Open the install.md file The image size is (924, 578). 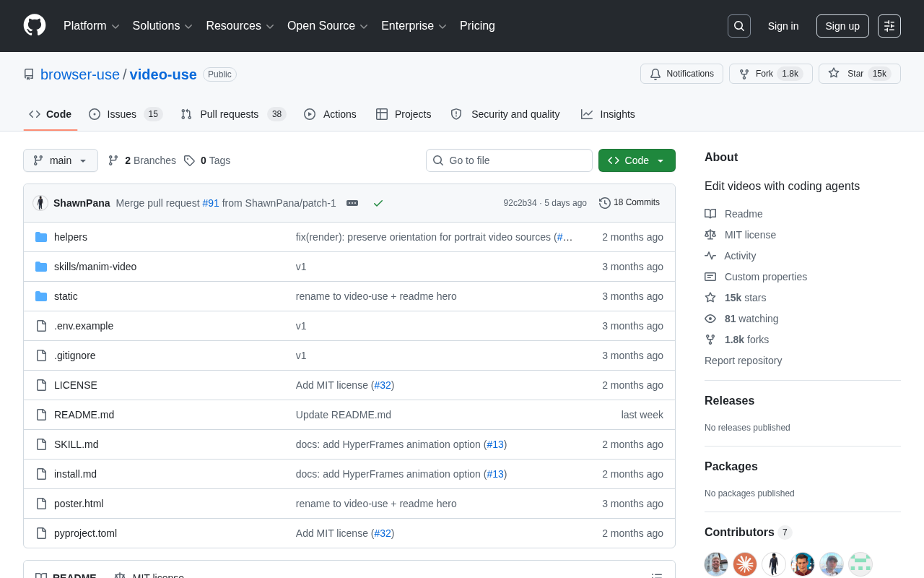(75, 474)
